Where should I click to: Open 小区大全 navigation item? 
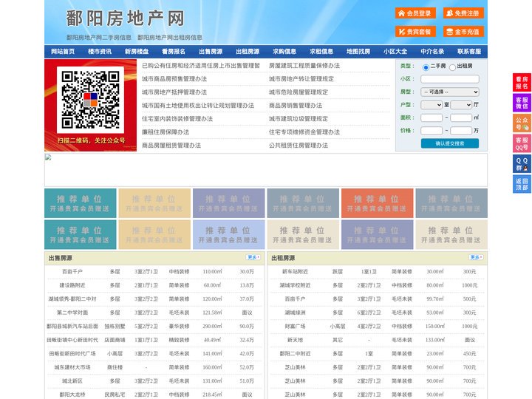click(x=395, y=52)
